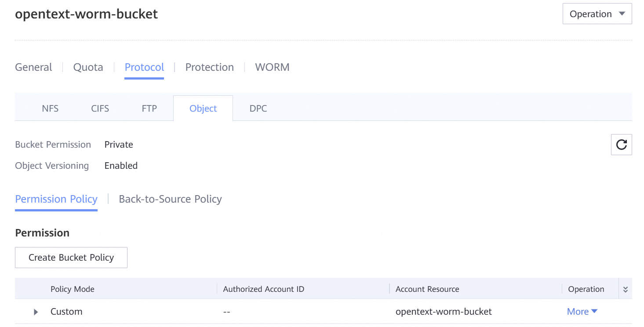Select the CIFS protocol tab
This screenshot has width=644, height=327.
100,109
